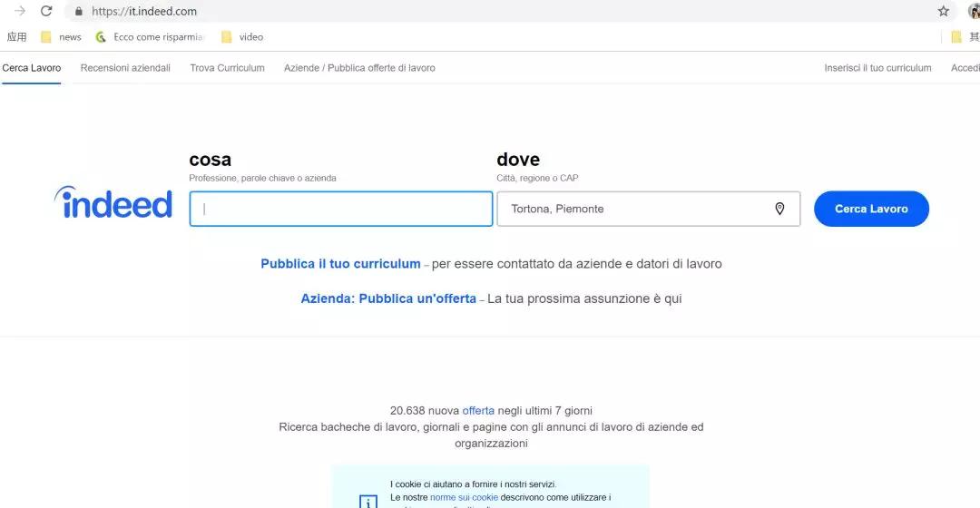This screenshot has width=980, height=508.
Task: Open the video bookmarks folder
Action: (x=242, y=37)
